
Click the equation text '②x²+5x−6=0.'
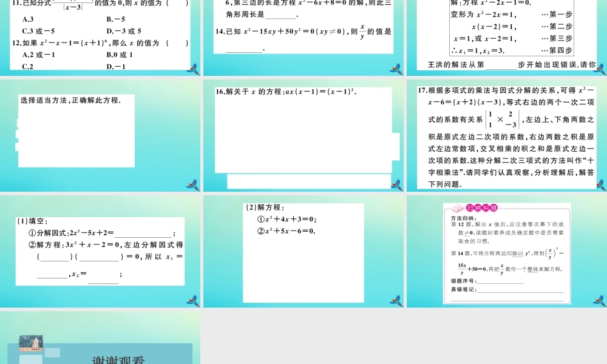click(287, 231)
